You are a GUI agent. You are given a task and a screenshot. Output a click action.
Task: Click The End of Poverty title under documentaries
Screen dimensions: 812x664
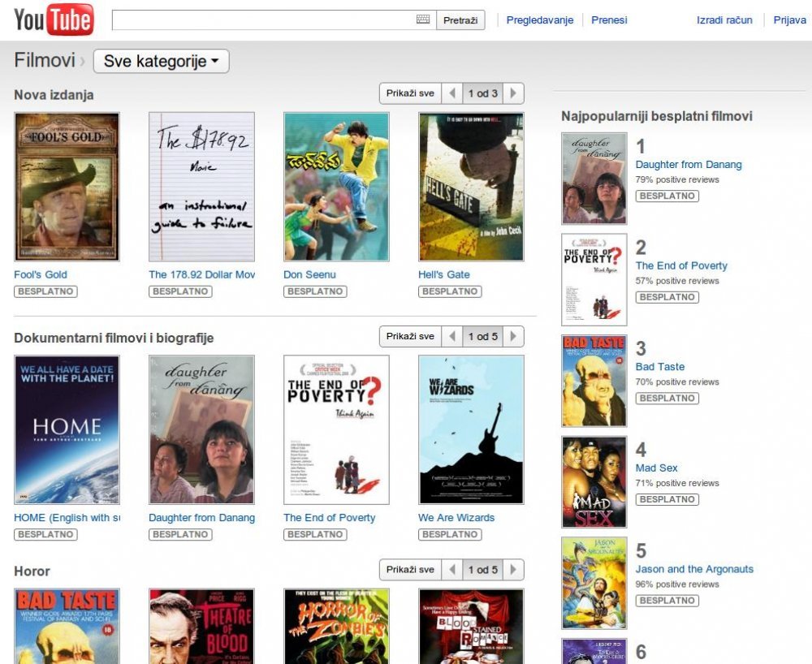(330, 518)
